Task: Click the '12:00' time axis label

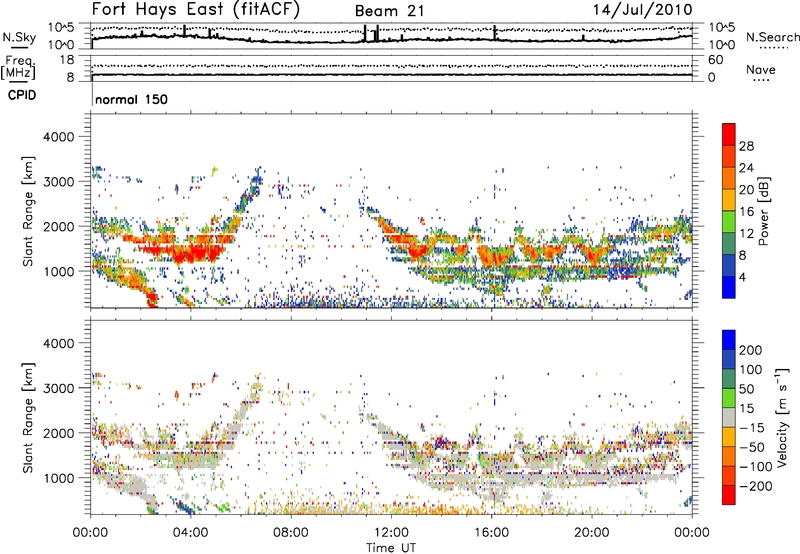Action: coord(391,533)
